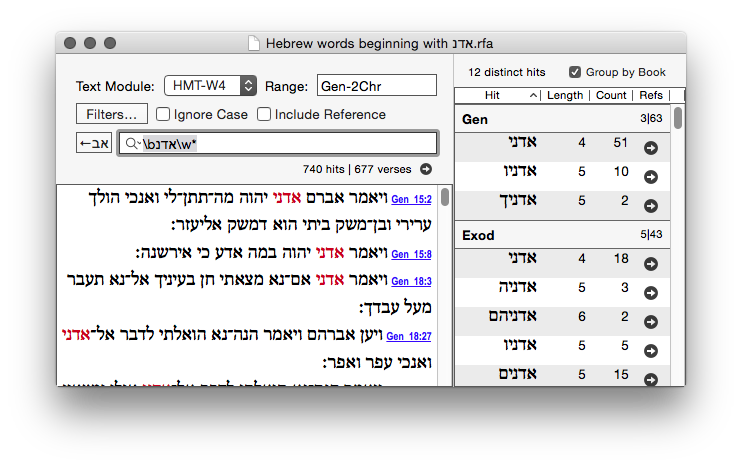
Task: Click count 18 in Exod אדני row
Action: coord(621,258)
